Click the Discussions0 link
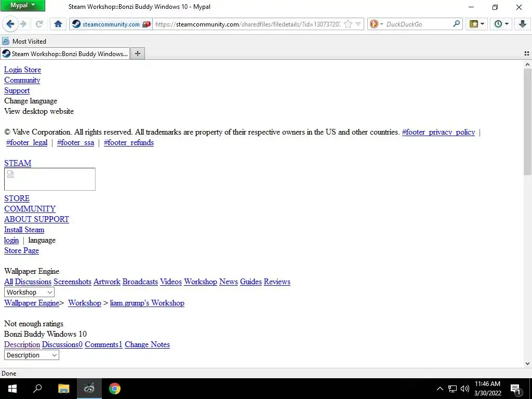This screenshot has height=399, width=532. coord(62,344)
